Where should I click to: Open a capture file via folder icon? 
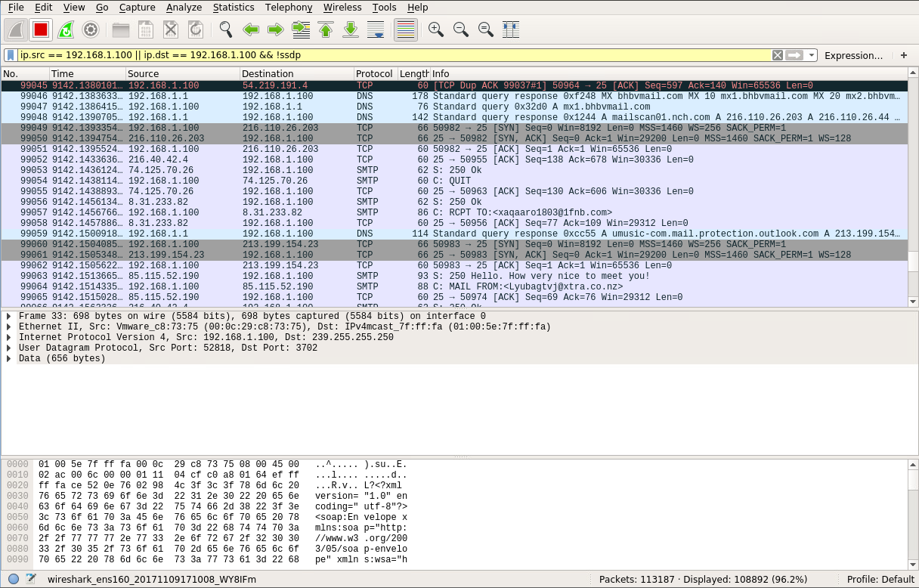[x=121, y=29]
